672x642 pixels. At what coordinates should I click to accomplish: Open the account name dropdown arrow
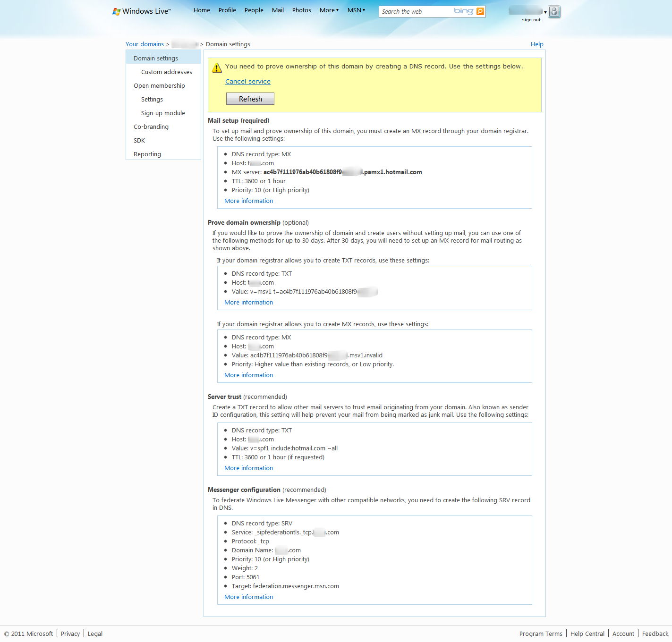click(x=545, y=12)
